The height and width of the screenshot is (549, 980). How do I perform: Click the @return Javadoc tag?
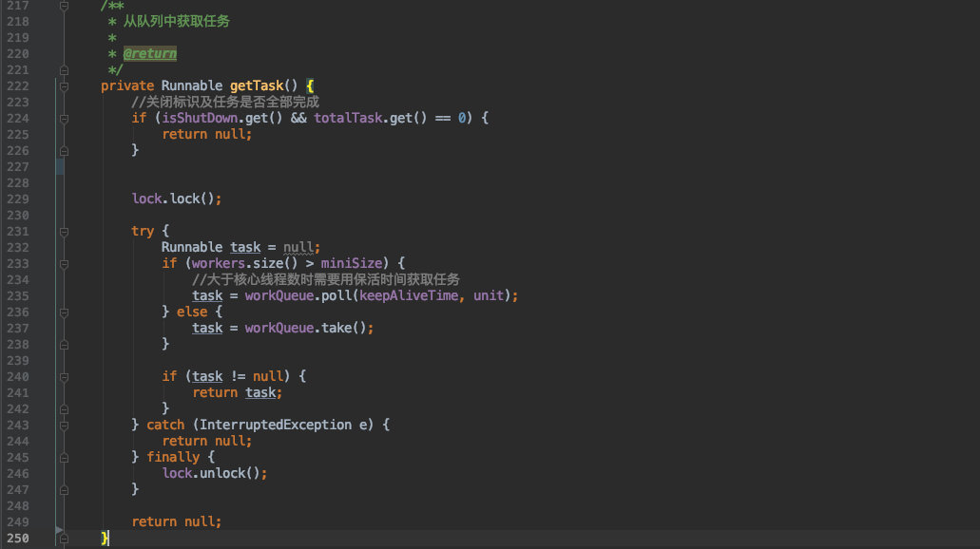point(150,54)
